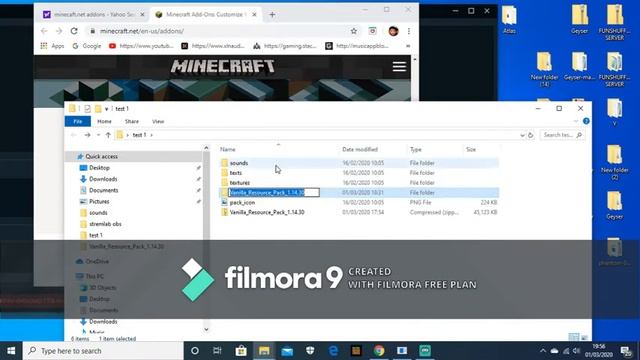The height and width of the screenshot is (360, 640).
Task: Open the notification center icon
Action: click(626, 351)
